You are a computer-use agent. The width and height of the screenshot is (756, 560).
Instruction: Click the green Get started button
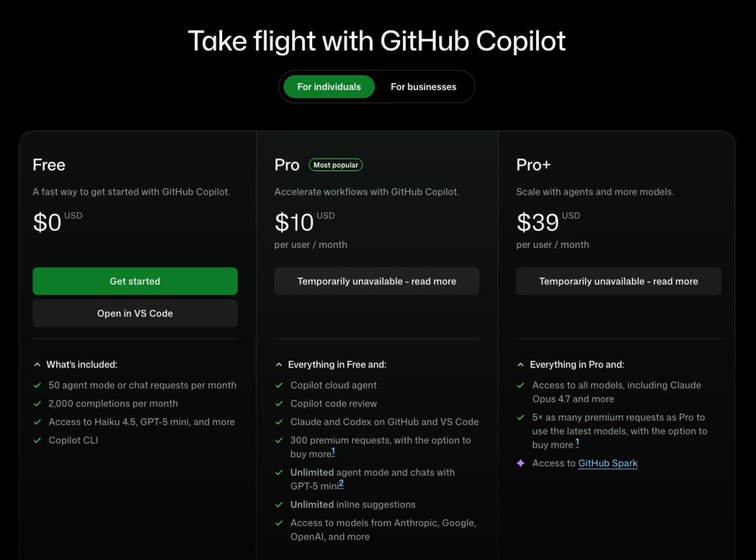[135, 281]
